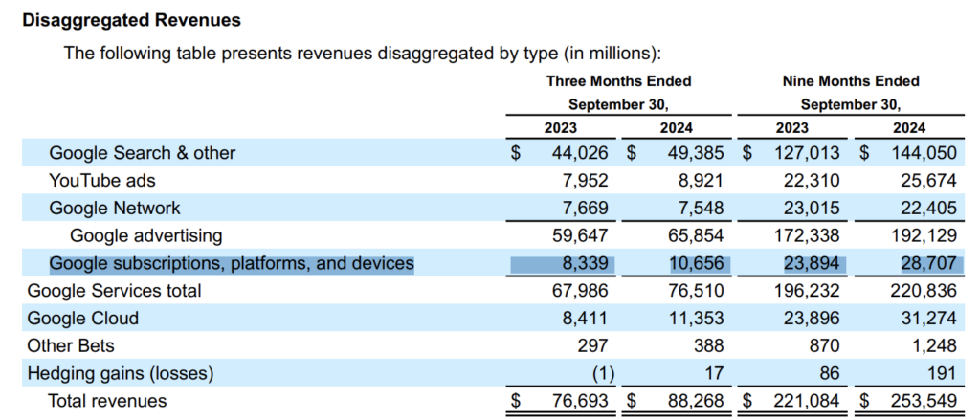Viewport: 980px width, 420px height.
Task: Click the value 22,405
Action: [926, 209]
